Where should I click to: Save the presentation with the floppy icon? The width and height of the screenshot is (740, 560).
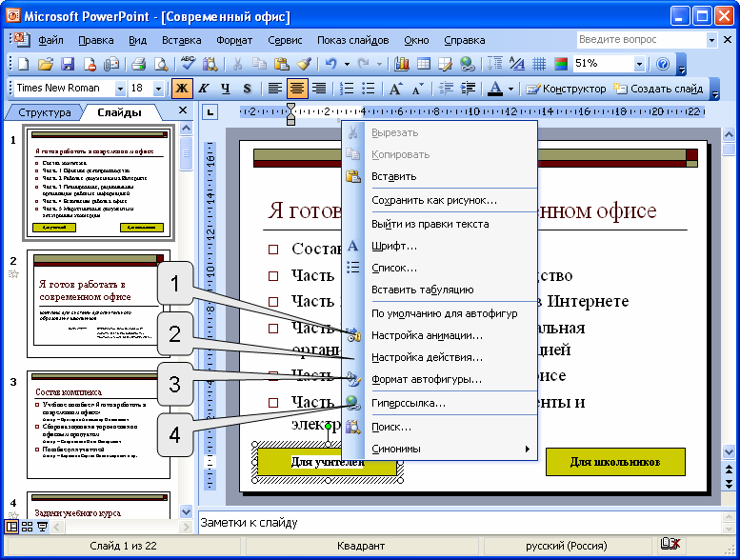tap(68, 64)
